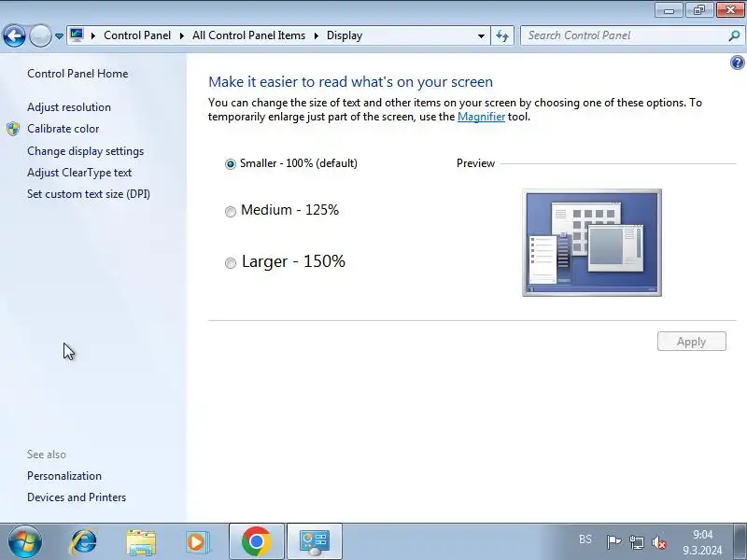Select Medium - 125% option
This screenshot has width=747, height=560.
point(282,210)
